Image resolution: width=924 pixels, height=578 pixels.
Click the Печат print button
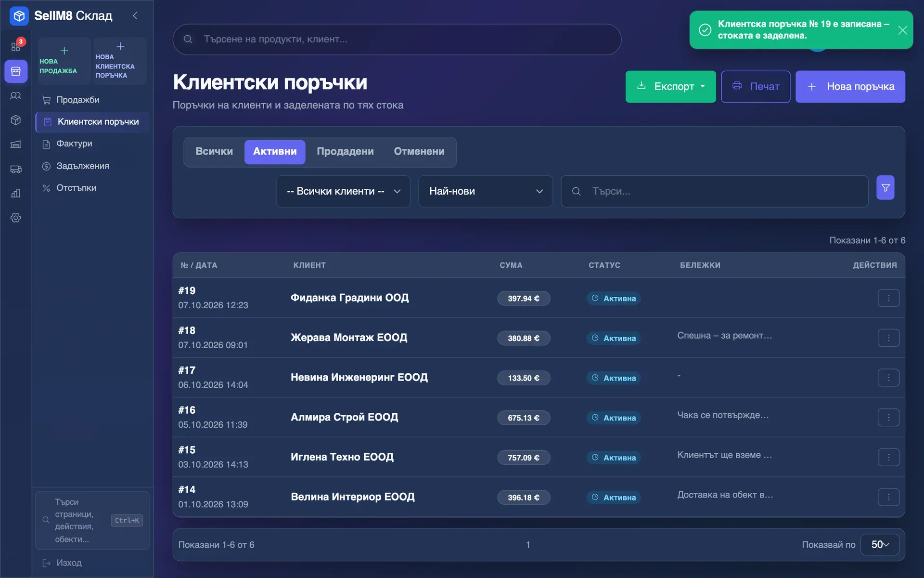click(x=756, y=87)
